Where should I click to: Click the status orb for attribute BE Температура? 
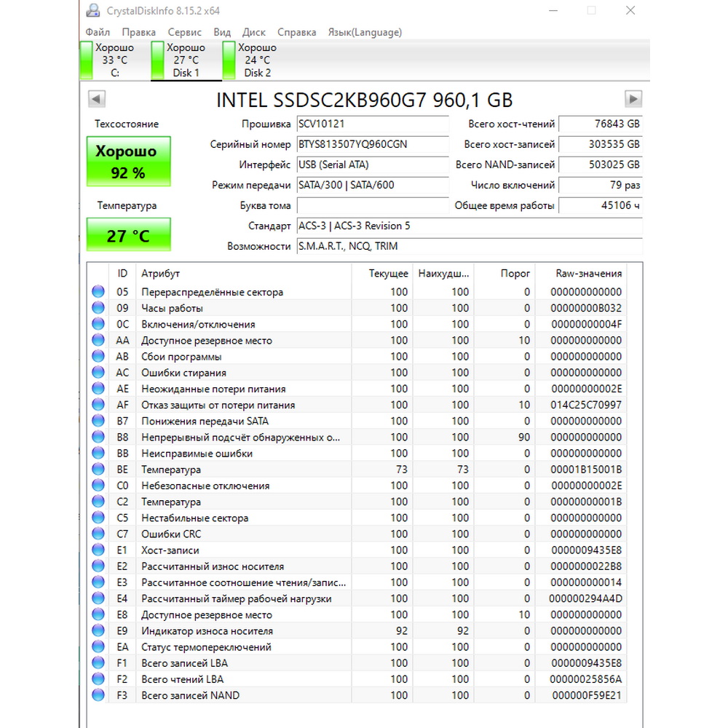[98, 470]
